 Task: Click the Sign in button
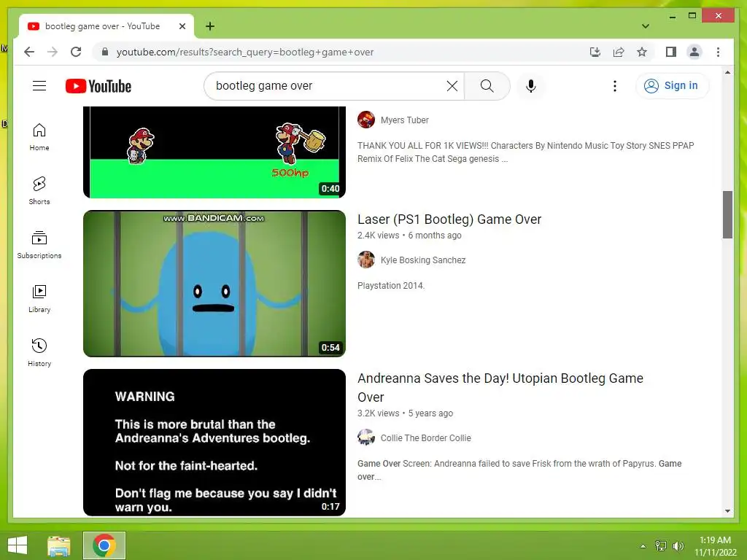672,86
